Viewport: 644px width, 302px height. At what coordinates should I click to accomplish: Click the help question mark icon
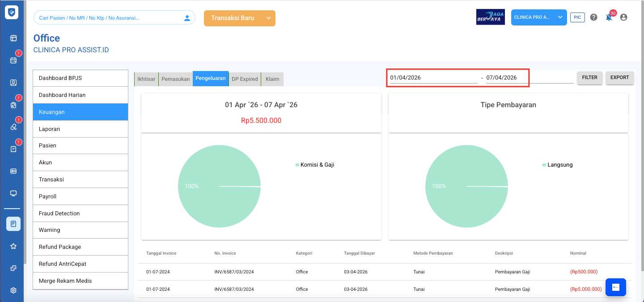[x=593, y=17]
